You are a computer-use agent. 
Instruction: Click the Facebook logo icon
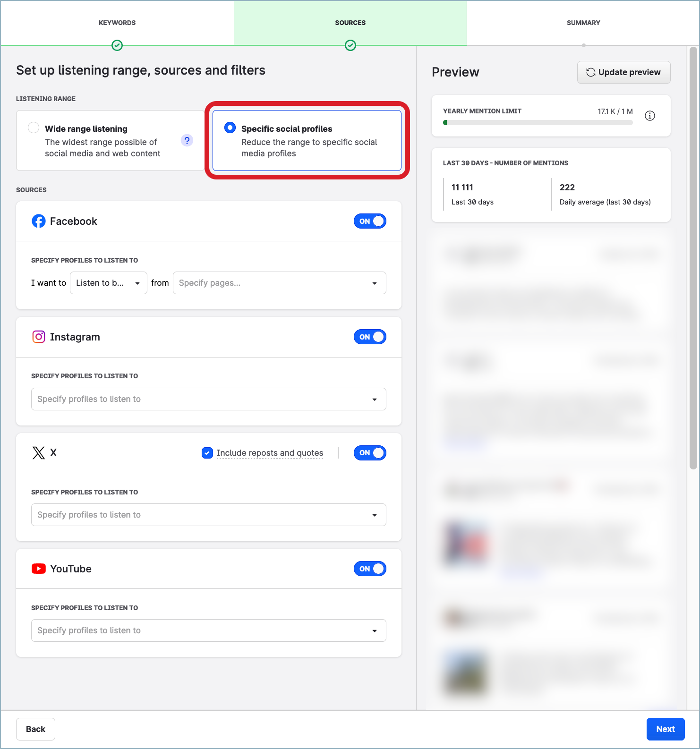39,221
